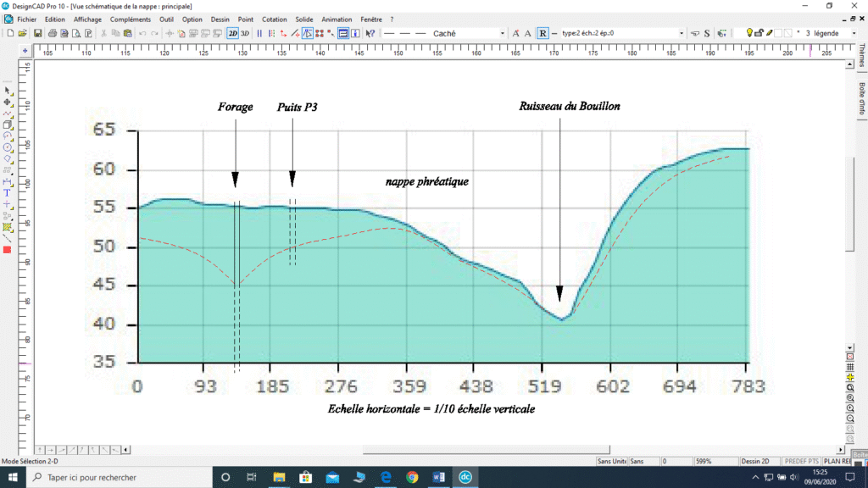
Task: Open the Dessin menu
Action: tap(220, 19)
